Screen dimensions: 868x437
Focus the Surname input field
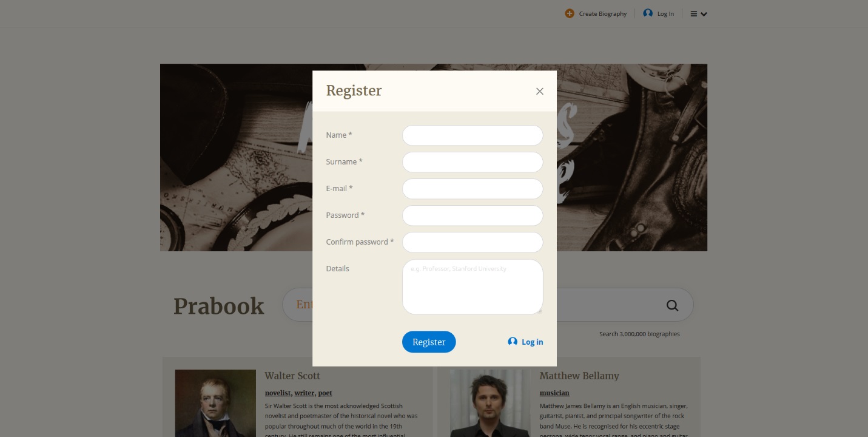coord(473,162)
